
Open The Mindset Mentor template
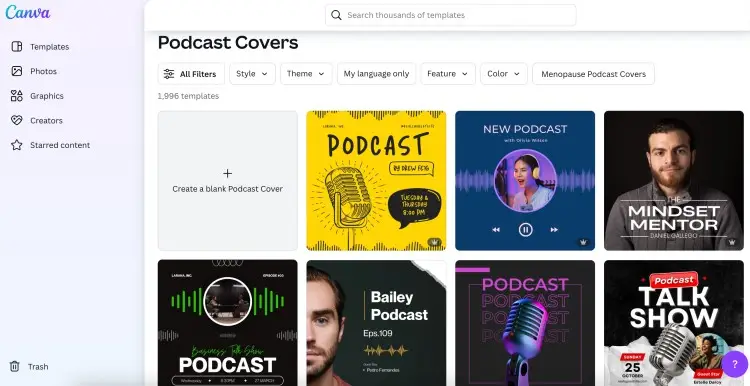point(674,181)
